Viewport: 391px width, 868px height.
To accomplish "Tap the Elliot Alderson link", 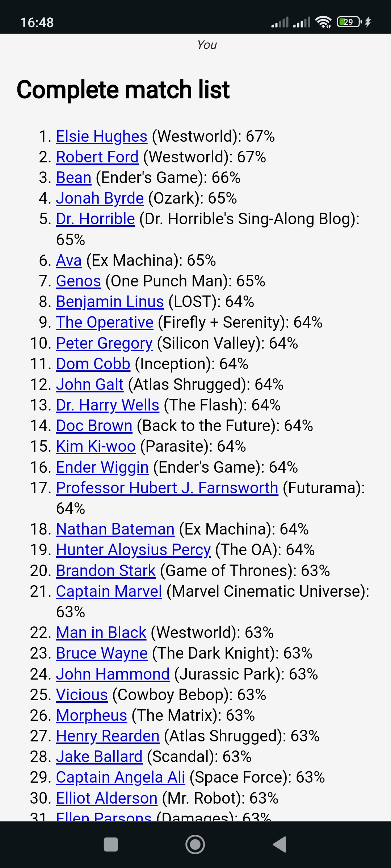I will [x=107, y=799].
